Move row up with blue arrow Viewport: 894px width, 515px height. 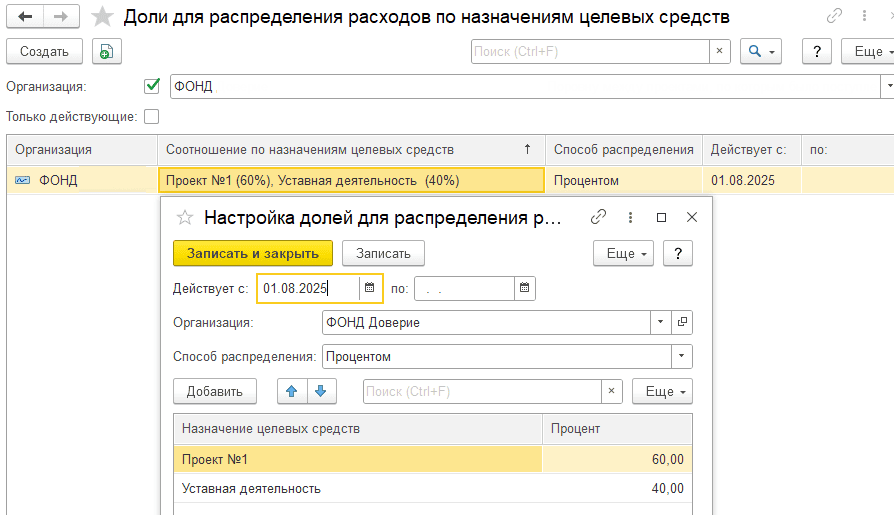point(292,391)
